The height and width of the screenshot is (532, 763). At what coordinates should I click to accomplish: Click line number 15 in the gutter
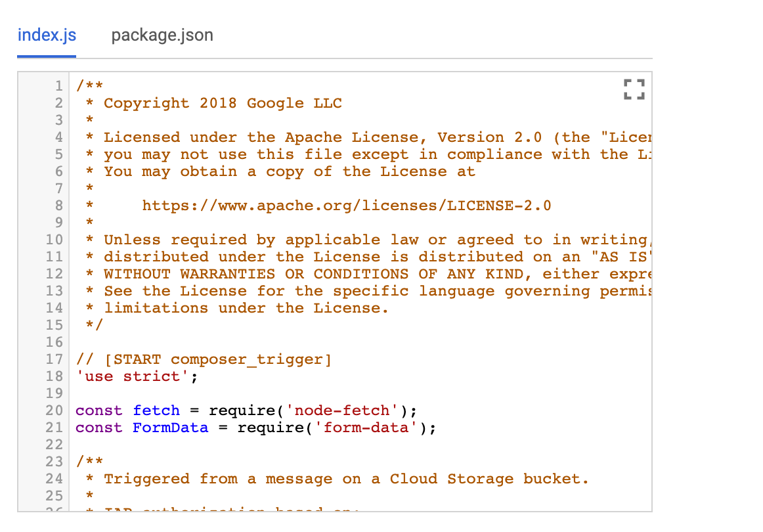54,325
